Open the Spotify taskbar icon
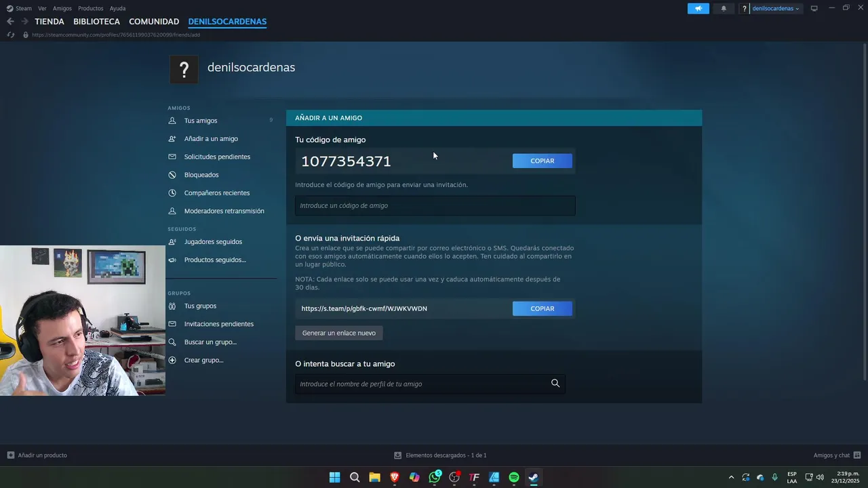868x488 pixels. (513, 477)
